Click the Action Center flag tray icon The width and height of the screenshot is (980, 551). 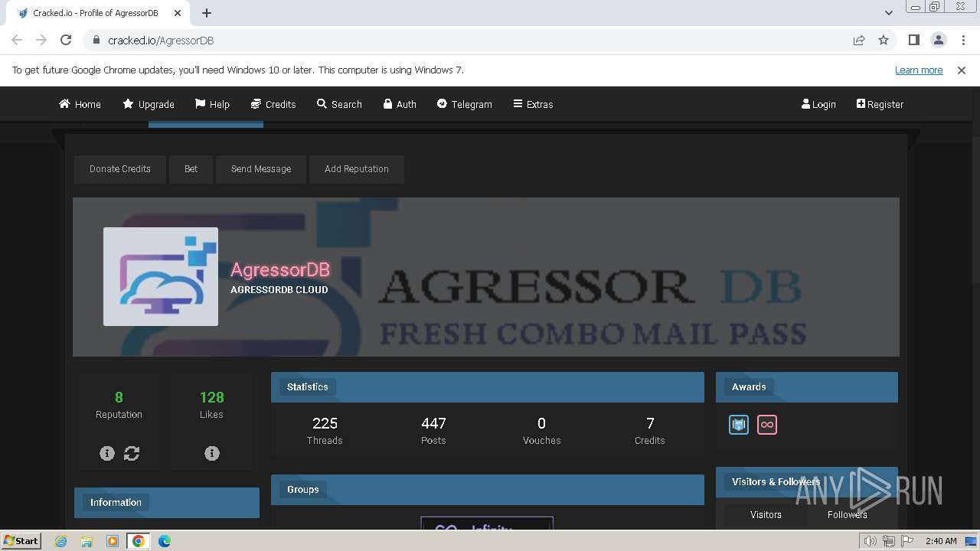pyautogui.click(x=906, y=541)
